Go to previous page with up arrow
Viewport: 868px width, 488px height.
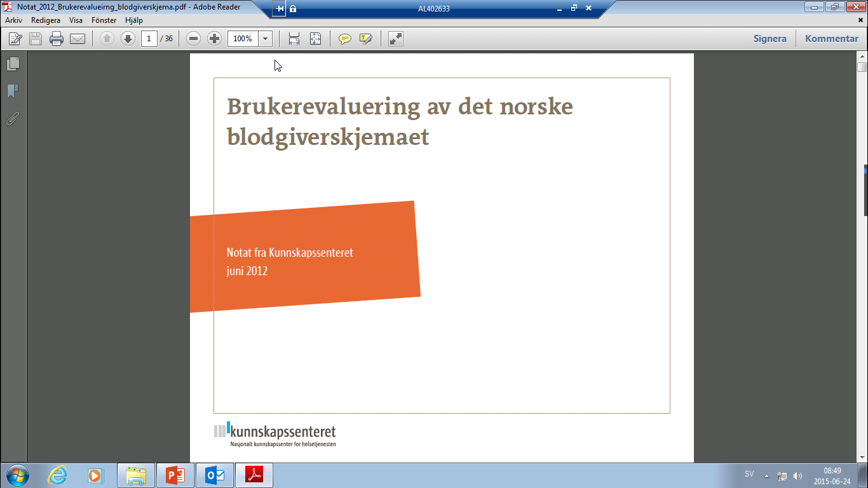[107, 39]
